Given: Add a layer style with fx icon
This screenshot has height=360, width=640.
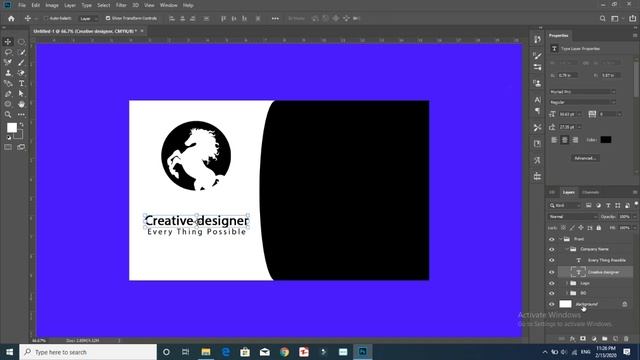Looking at the screenshot, I should click(x=572, y=339).
